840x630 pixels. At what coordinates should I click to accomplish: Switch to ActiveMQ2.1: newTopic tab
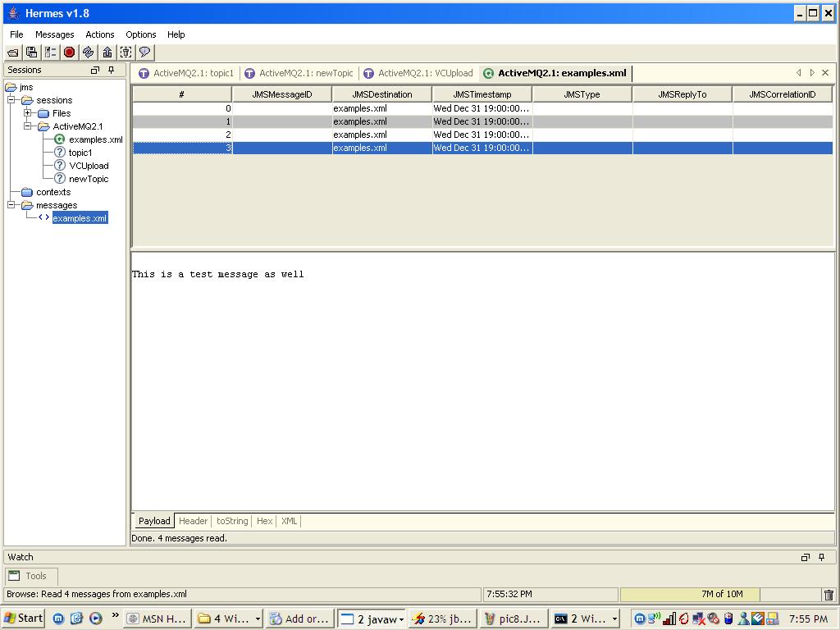click(x=299, y=73)
